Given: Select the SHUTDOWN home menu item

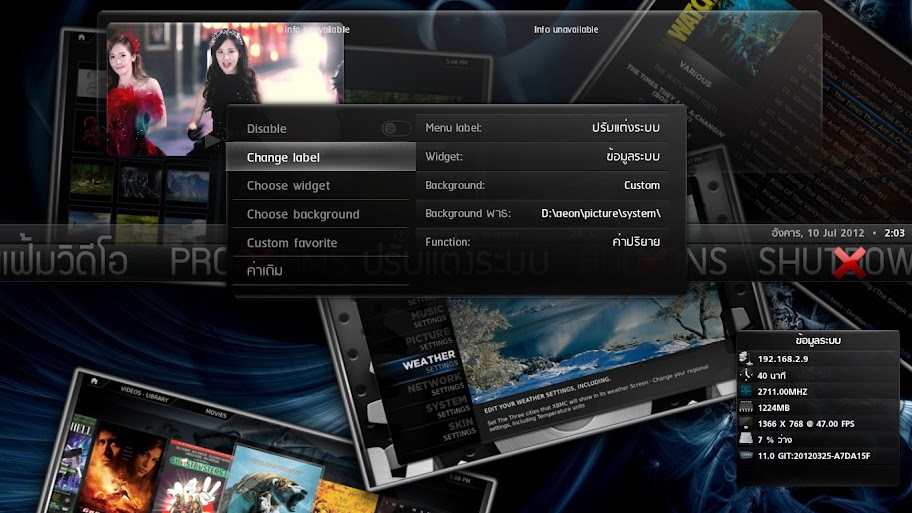Looking at the screenshot, I should coord(835,261).
